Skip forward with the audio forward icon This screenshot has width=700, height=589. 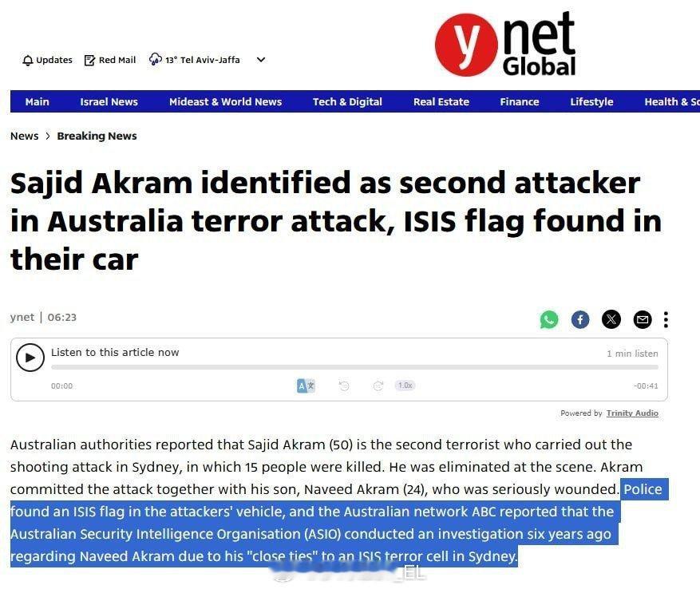pyautogui.click(x=378, y=385)
